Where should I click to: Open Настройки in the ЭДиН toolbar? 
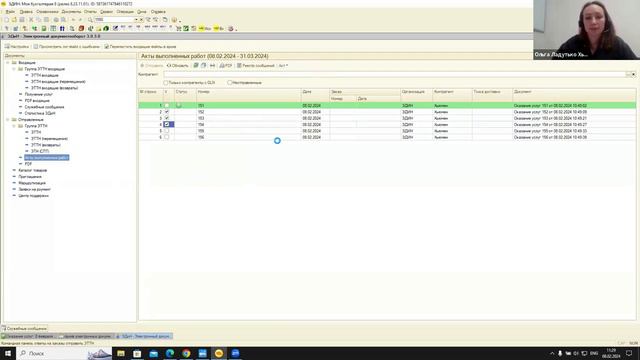coord(17,47)
